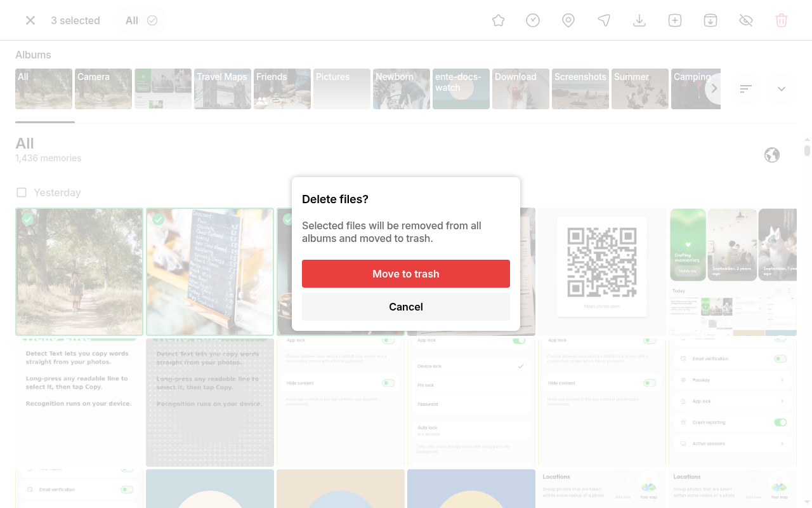Image resolution: width=812 pixels, height=508 pixels.
Task: Open the Download album
Action: (521, 89)
